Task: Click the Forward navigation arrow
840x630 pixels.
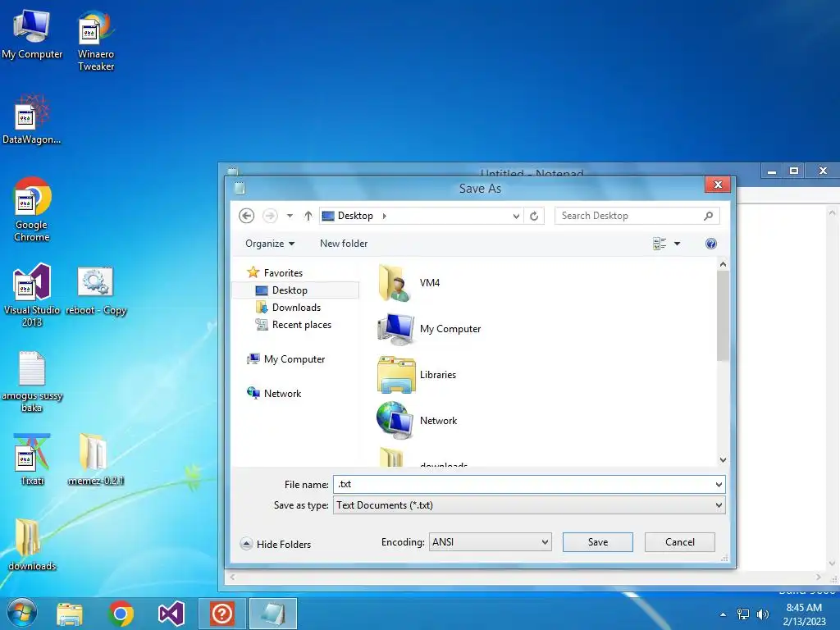Action: 270,216
